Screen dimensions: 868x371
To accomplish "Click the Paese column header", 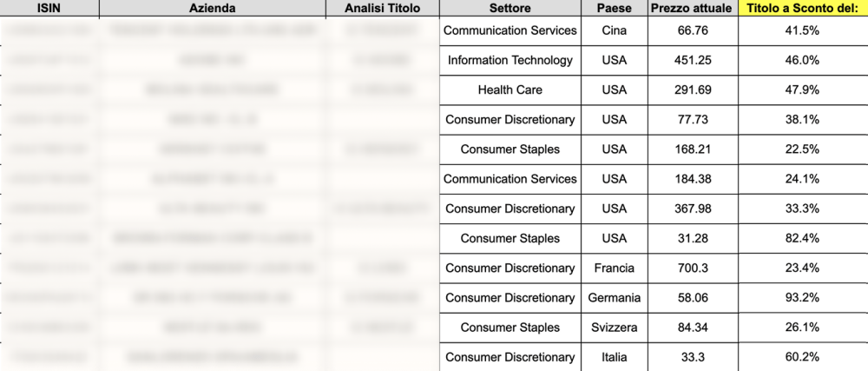I will (x=614, y=9).
